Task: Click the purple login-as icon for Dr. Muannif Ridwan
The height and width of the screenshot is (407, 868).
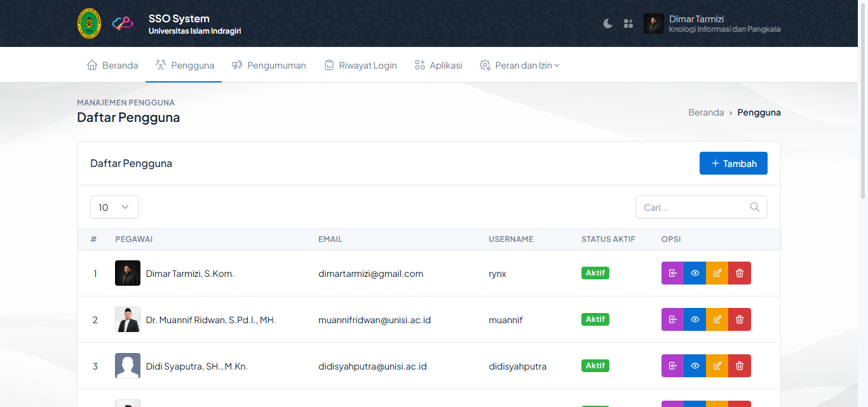Action: point(672,319)
